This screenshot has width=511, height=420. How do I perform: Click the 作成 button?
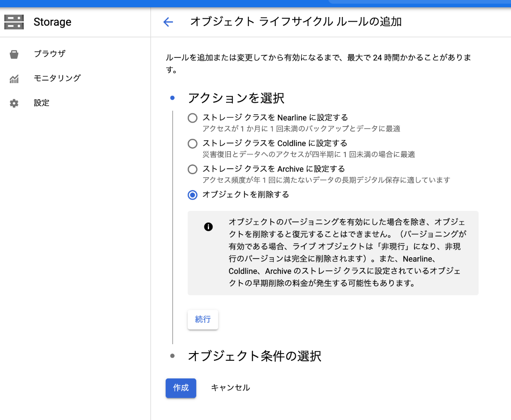pos(181,388)
